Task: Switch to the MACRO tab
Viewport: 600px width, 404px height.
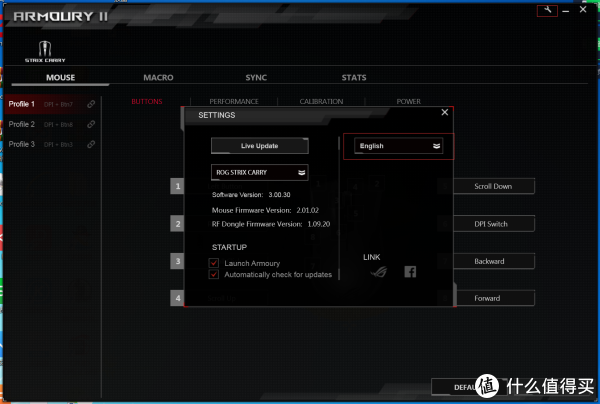Action: tap(158, 78)
